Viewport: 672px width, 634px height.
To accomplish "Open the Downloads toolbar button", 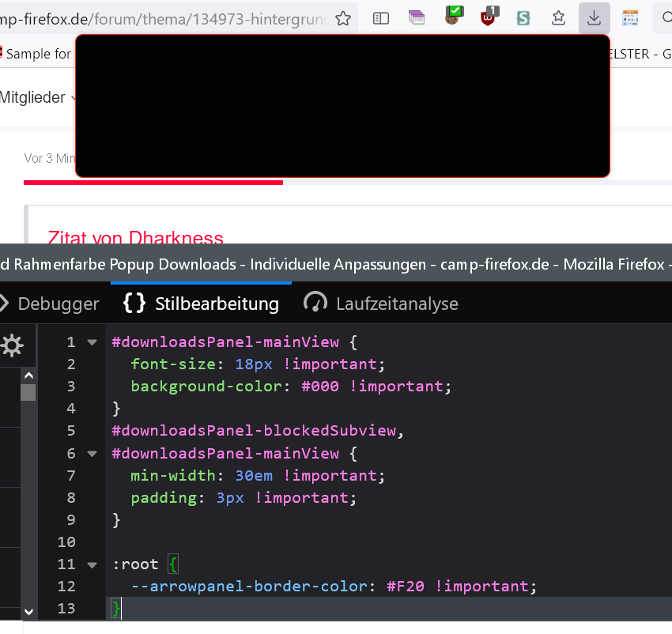I will (594, 17).
